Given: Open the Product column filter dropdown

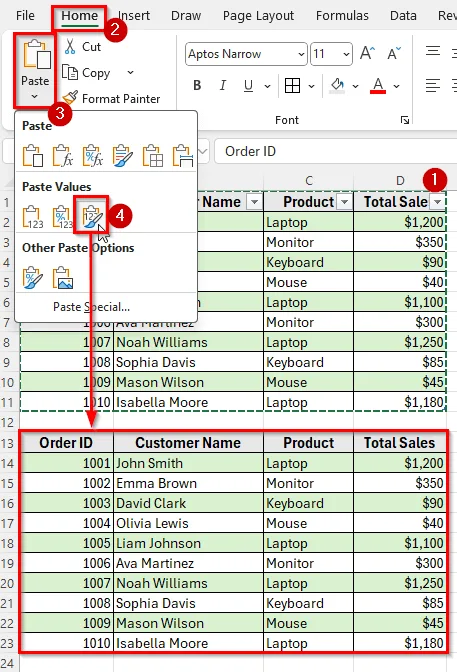Looking at the screenshot, I should (x=344, y=202).
